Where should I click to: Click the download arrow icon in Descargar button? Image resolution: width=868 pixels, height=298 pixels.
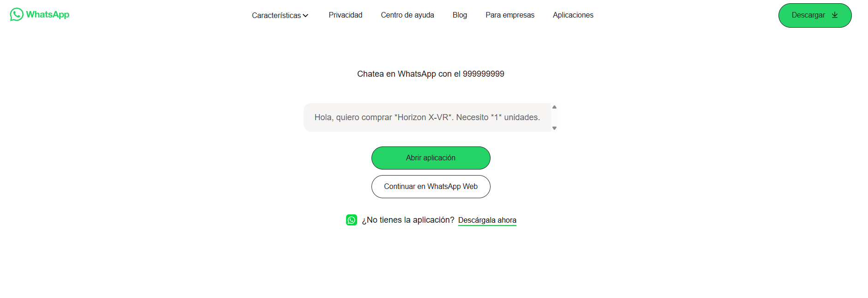(x=834, y=15)
